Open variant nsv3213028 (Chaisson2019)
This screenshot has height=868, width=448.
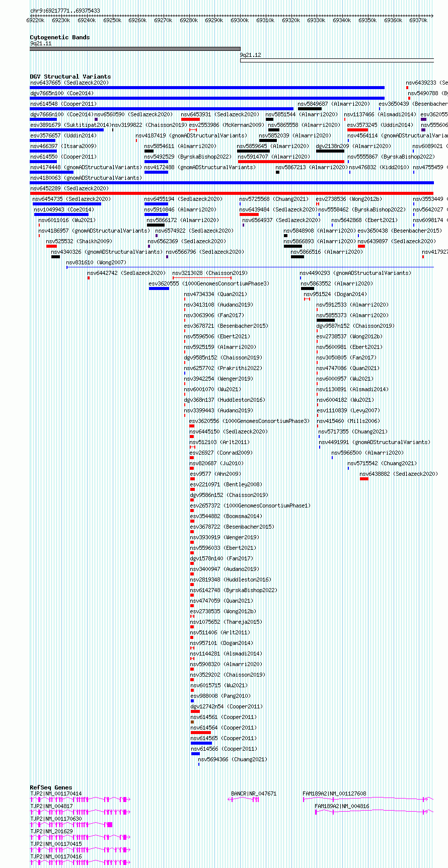coord(210,273)
